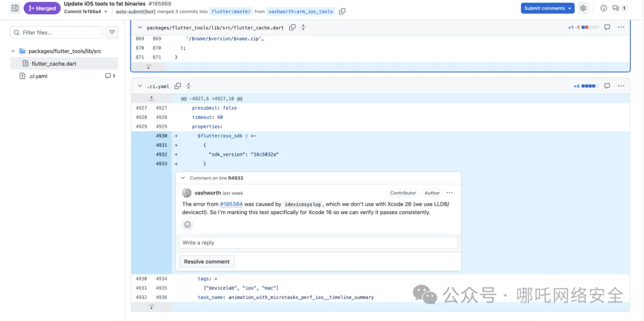This screenshot has width=644, height=321.
Task: Copy the vashworth:arm_ios_tools branch name
Action: coord(342,11)
